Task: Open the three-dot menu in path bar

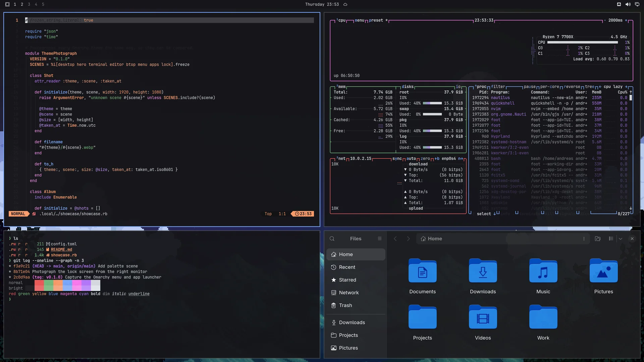Action: [584, 239]
